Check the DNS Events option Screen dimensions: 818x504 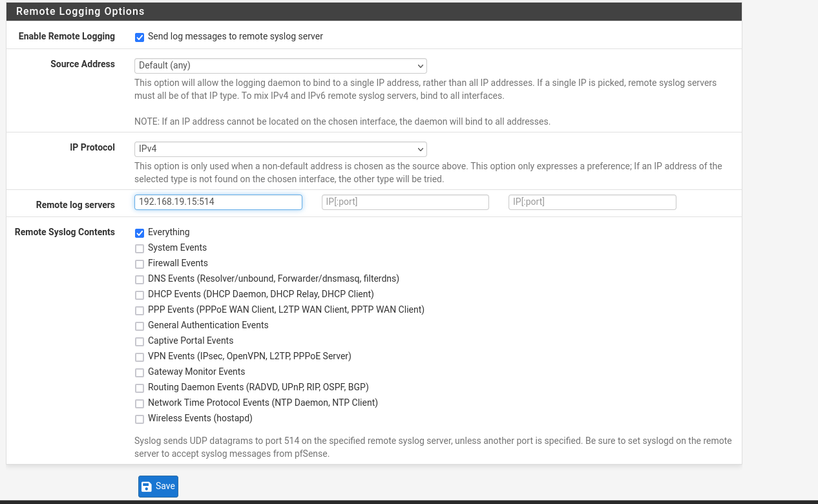(x=140, y=280)
